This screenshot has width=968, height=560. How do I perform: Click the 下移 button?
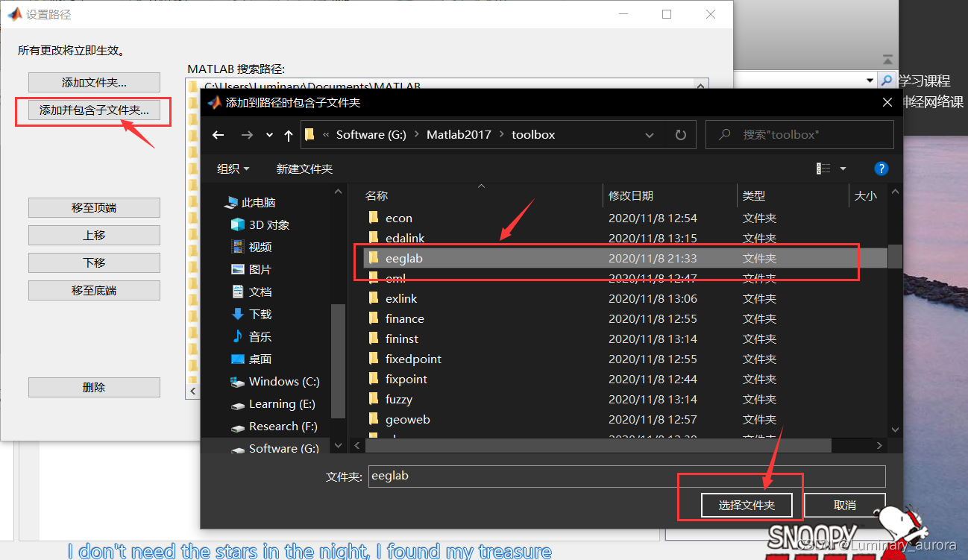point(94,263)
